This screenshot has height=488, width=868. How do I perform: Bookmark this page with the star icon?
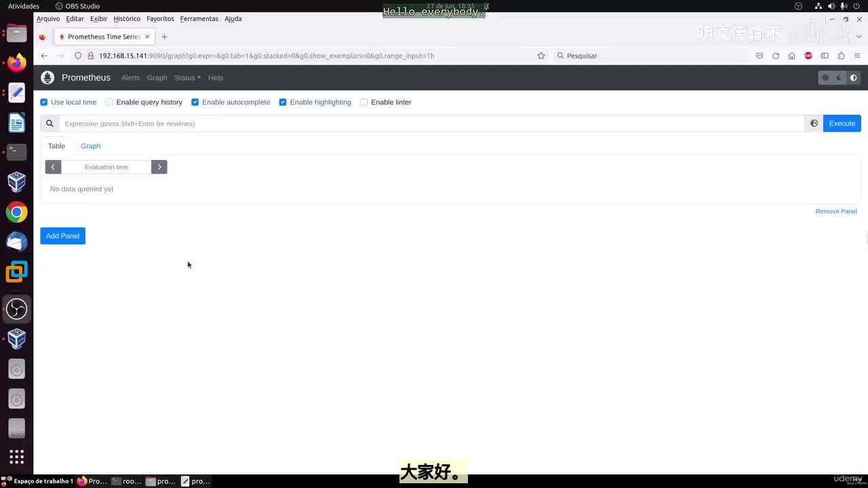[541, 56]
